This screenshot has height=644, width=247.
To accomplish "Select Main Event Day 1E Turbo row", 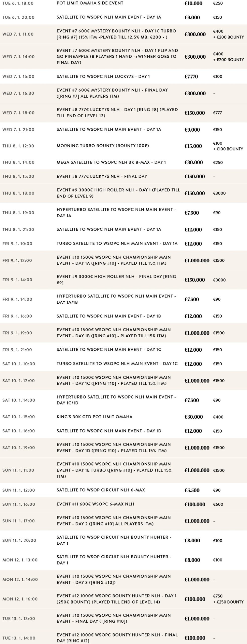I will 114,470.
